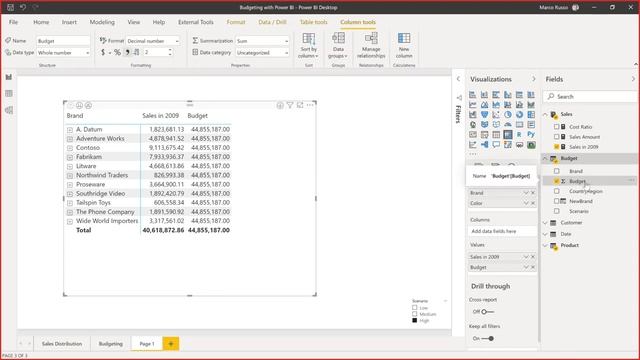Select the Line chart visual icon
The width and height of the screenshot is (640, 360).
(473, 105)
